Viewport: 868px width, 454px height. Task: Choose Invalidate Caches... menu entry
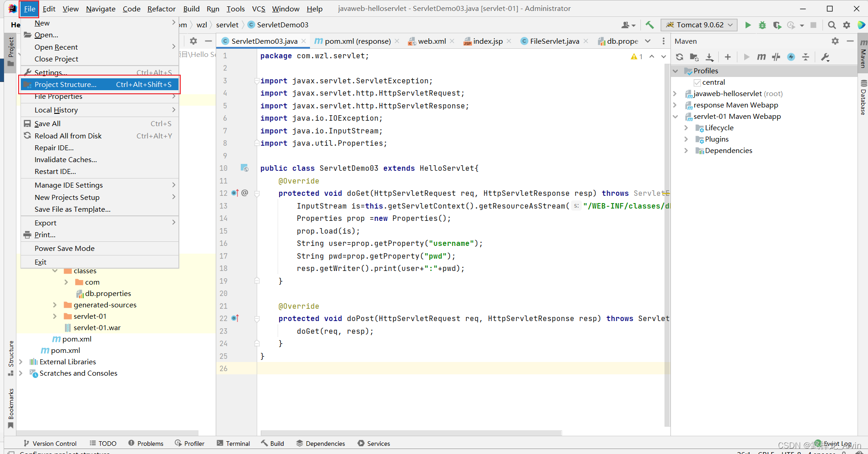[x=100, y=160]
